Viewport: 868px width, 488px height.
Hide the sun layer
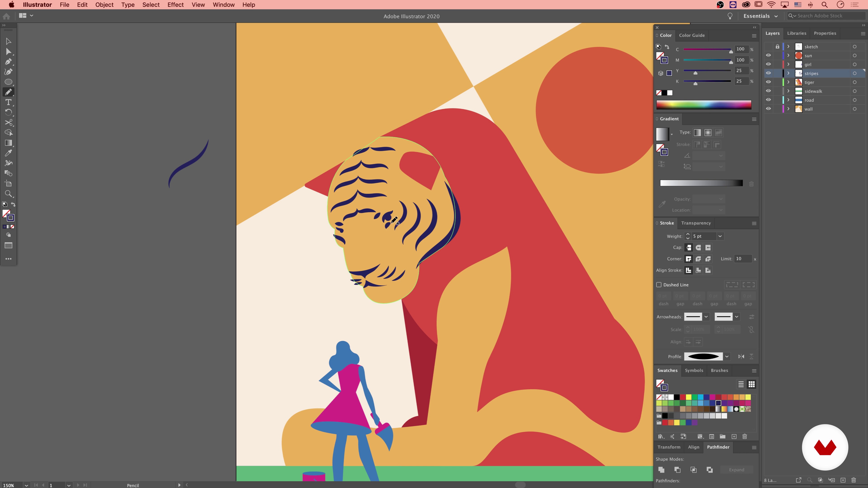(x=768, y=56)
